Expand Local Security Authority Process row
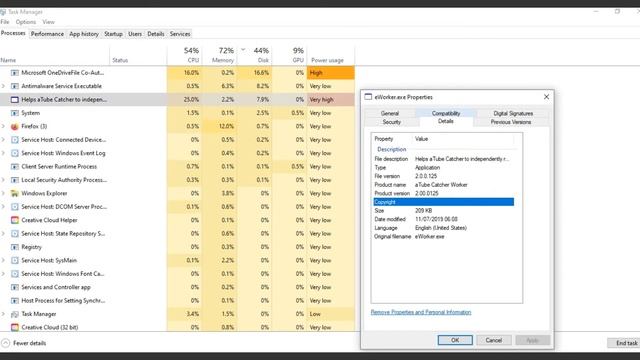 coord(3,180)
